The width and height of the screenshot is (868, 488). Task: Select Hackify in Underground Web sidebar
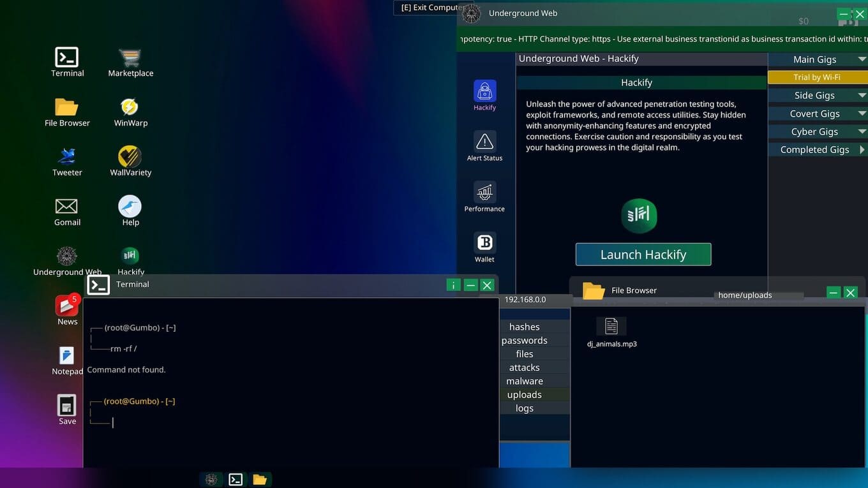(x=484, y=95)
